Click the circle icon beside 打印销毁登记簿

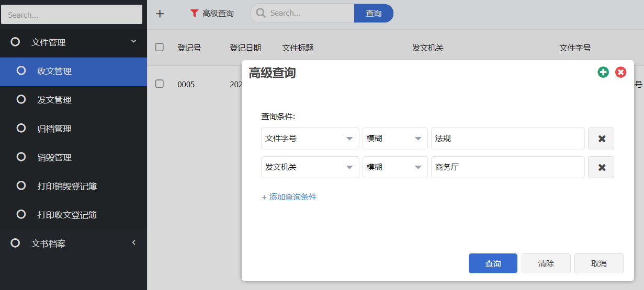[x=21, y=185]
